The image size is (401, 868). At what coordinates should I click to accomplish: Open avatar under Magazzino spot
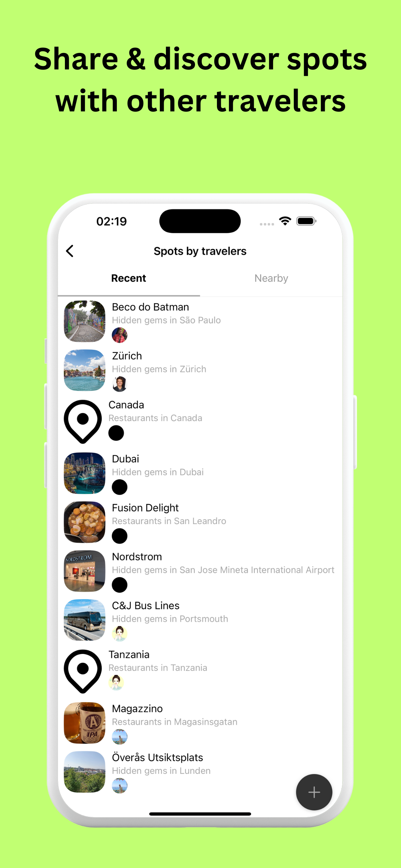[x=120, y=737]
